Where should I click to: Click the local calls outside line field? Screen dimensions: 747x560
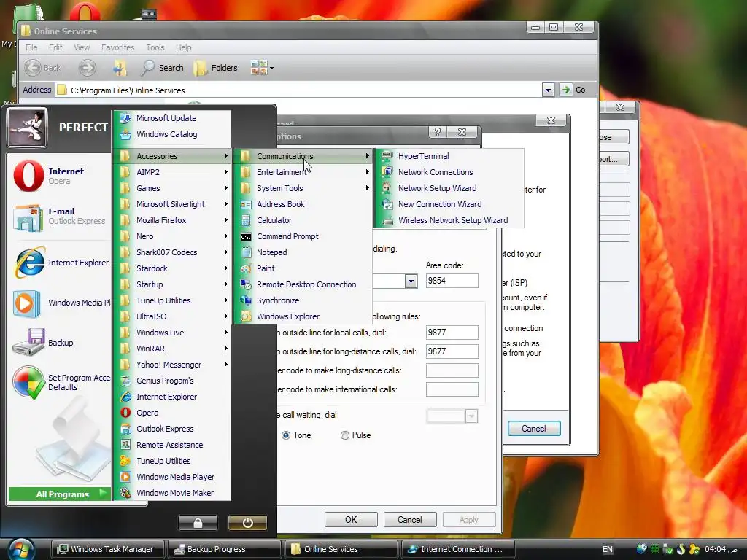(452, 332)
